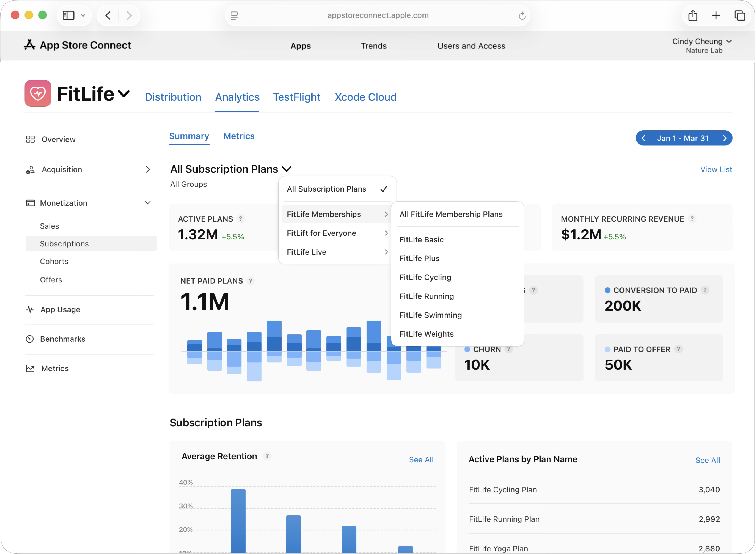
Task: Click See All for Average Retention
Action: pyautogui.click(x=421, y=460)
